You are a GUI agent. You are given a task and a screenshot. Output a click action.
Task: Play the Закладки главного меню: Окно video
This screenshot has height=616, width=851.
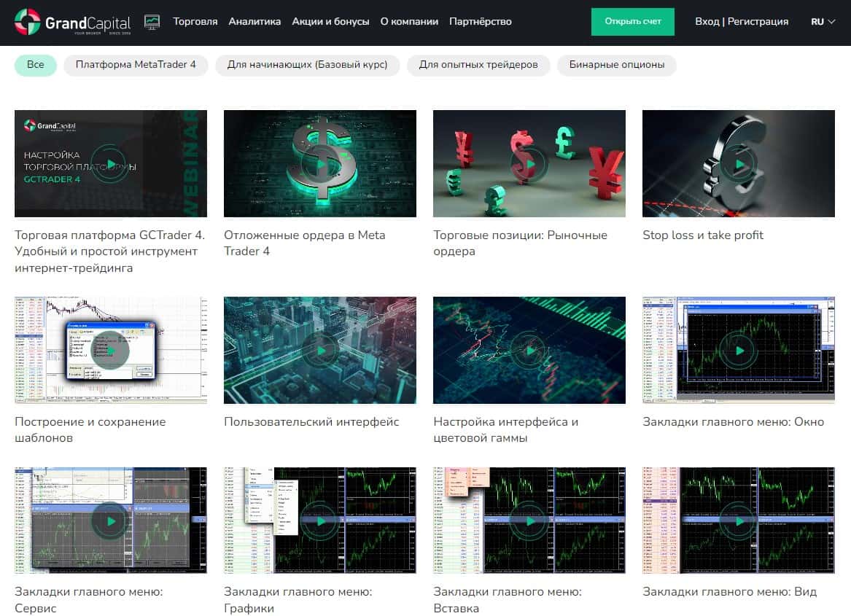pyautogui.click(x=739, y=350)
